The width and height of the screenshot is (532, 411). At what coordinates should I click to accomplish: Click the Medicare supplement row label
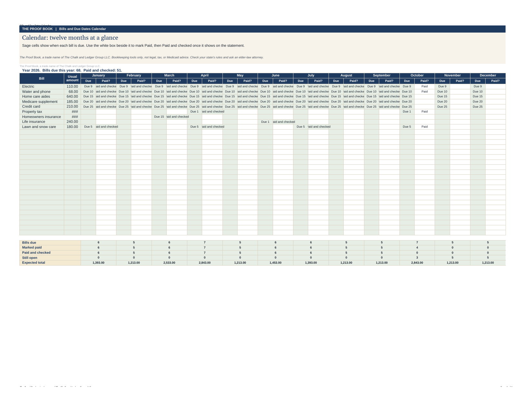[x=42, y=102]
